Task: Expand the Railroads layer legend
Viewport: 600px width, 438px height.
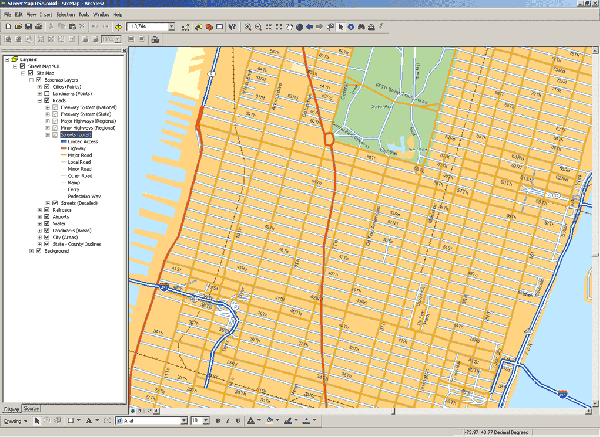Action: [x=39, y=210]
